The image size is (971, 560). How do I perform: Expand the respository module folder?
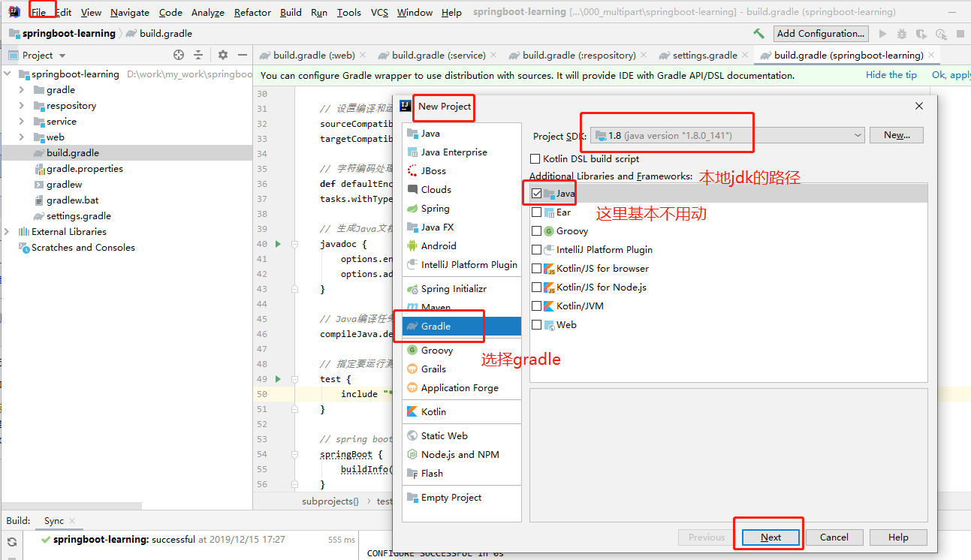22,106
